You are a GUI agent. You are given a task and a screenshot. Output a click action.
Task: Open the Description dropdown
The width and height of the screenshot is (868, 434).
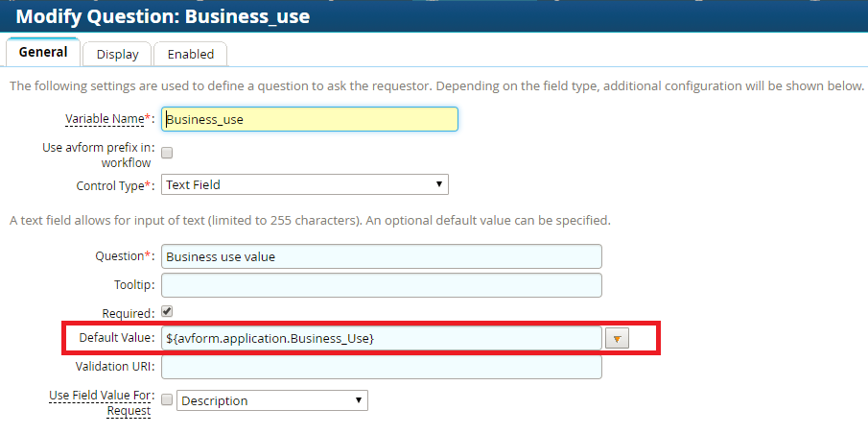tap(272, 400)
